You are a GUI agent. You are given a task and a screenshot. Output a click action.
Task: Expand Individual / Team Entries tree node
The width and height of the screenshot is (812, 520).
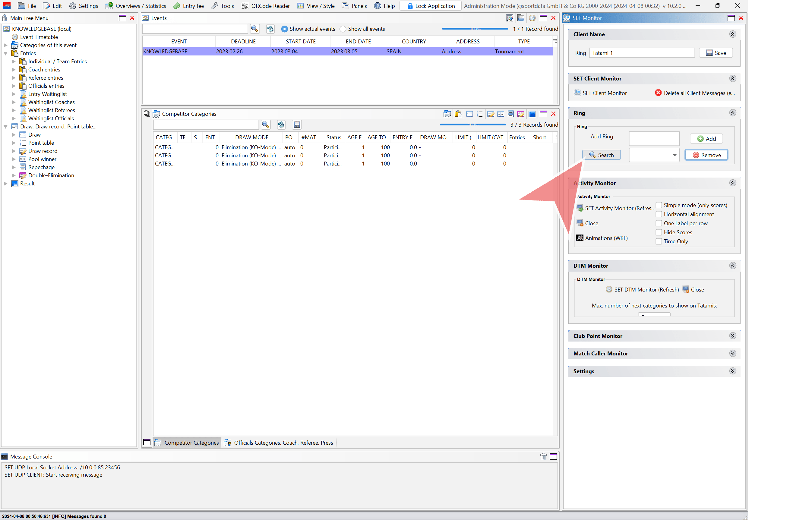click(14, 61)
